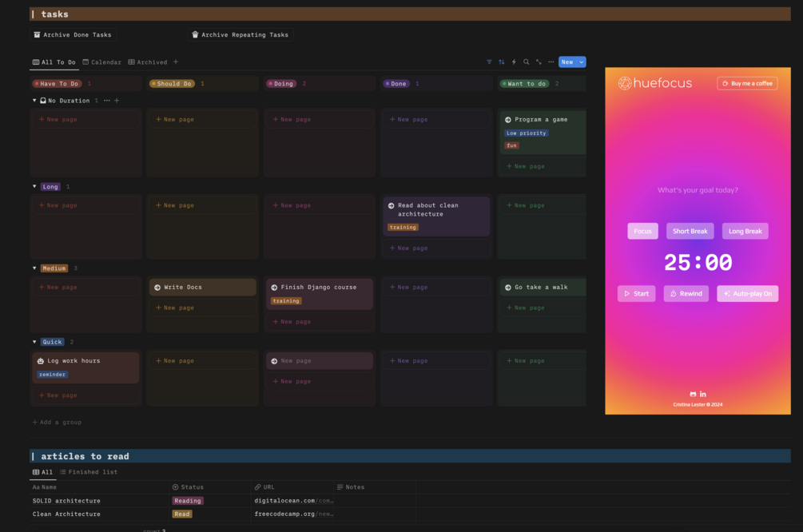Add a new view with the plus icon
This screenshot has width=803, height=532.
tap(176, 62)
